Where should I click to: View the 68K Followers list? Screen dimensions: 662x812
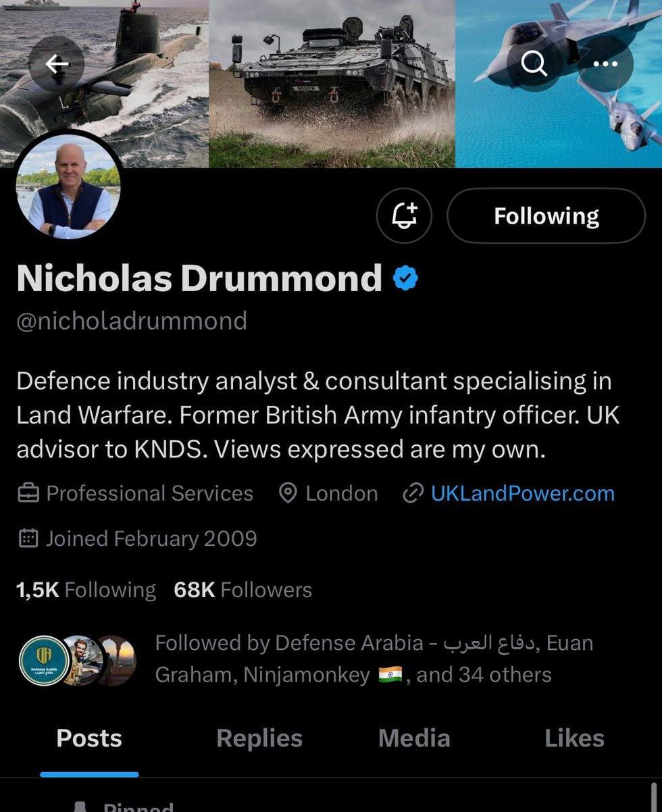point(243,590)
